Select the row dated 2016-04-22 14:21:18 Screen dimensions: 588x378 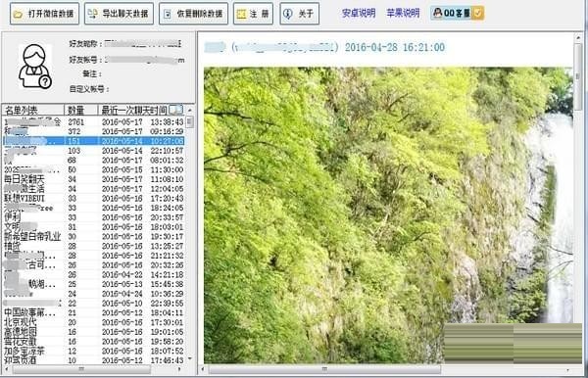click(94, 274)
